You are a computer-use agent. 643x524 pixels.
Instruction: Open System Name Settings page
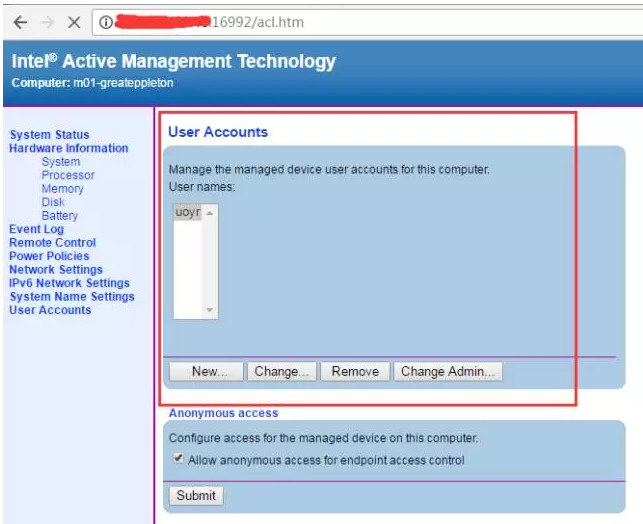click(x=72, y=296)
